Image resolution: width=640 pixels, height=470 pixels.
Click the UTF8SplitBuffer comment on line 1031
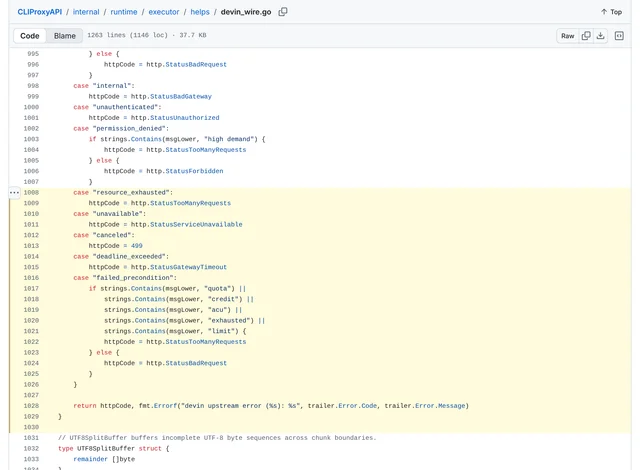click(217, 438)
